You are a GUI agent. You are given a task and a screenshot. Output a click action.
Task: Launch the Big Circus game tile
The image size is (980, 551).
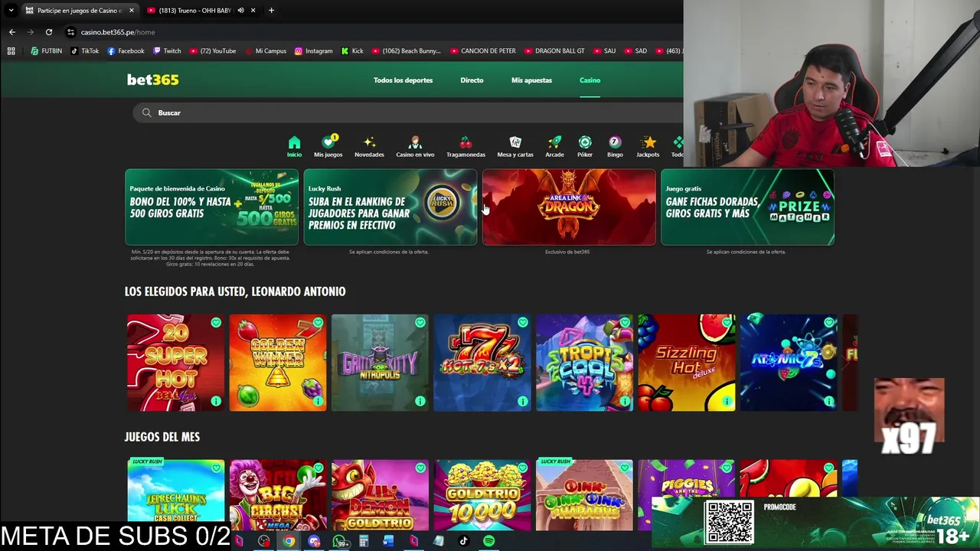click(278, 495)
